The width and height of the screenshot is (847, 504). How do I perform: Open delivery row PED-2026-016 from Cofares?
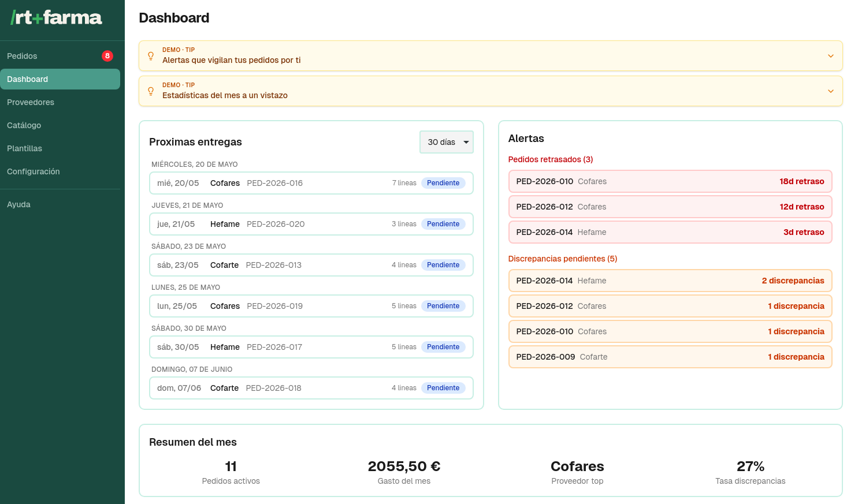coord(311,183)
